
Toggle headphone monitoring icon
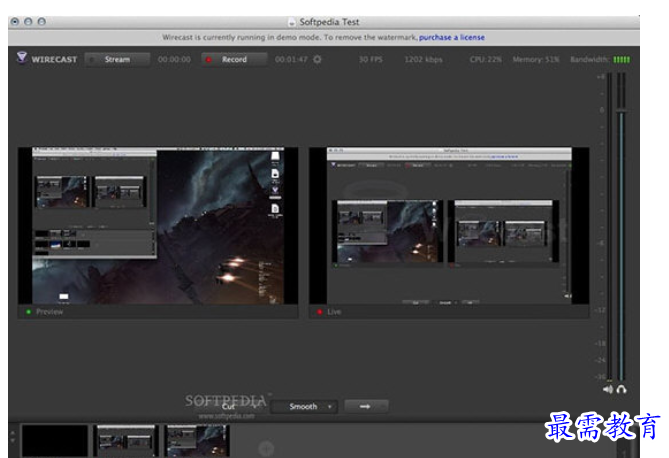click(622, 389)
